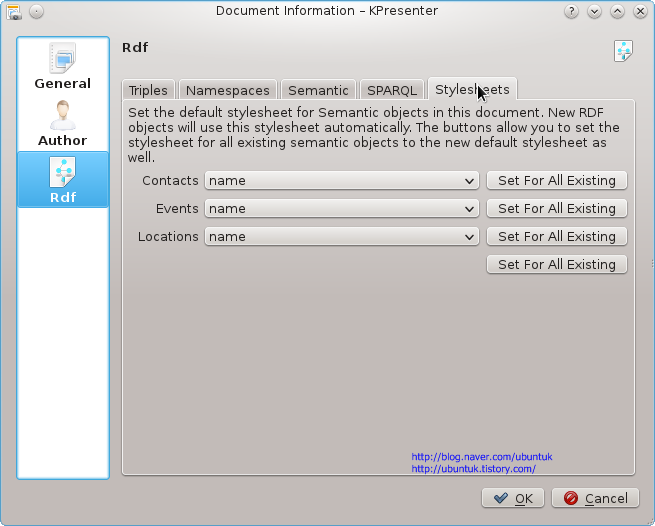Screen dimensions: 655x526
Task: Click the Rdf page icon at top right
Action: 623,51
